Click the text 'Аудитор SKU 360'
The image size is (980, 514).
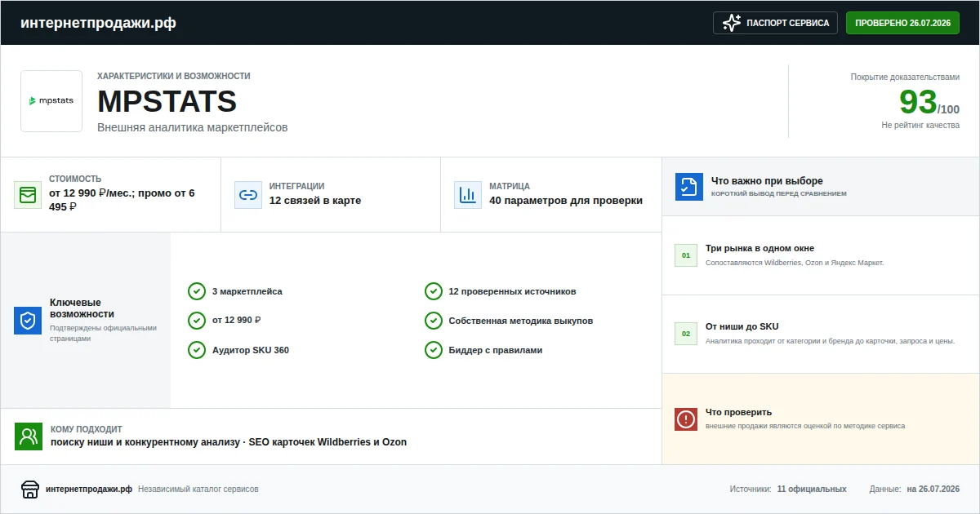[251, 350]
